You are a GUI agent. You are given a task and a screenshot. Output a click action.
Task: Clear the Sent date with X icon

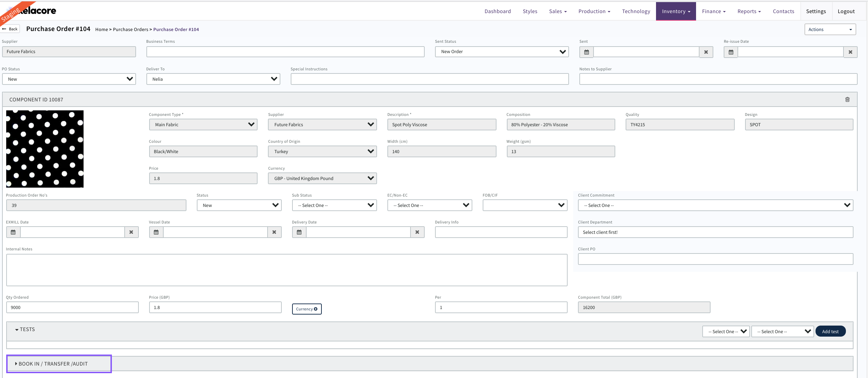706,52
